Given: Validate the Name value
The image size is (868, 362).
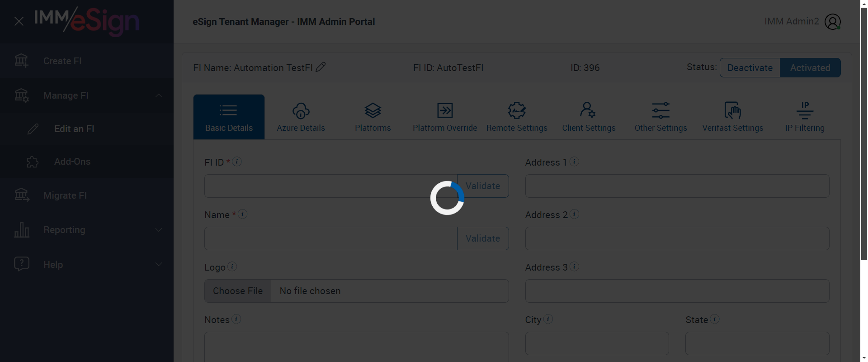Looking at the screenshot, I should [x=483, y=238].
